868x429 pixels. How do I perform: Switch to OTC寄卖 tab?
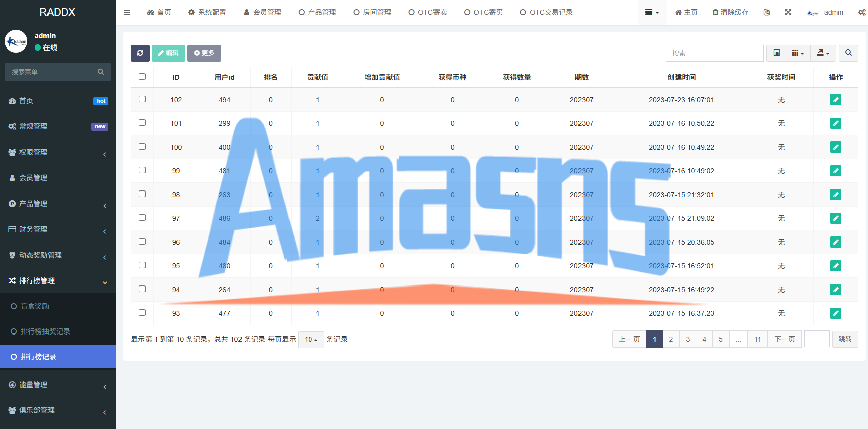click(428, 12)
